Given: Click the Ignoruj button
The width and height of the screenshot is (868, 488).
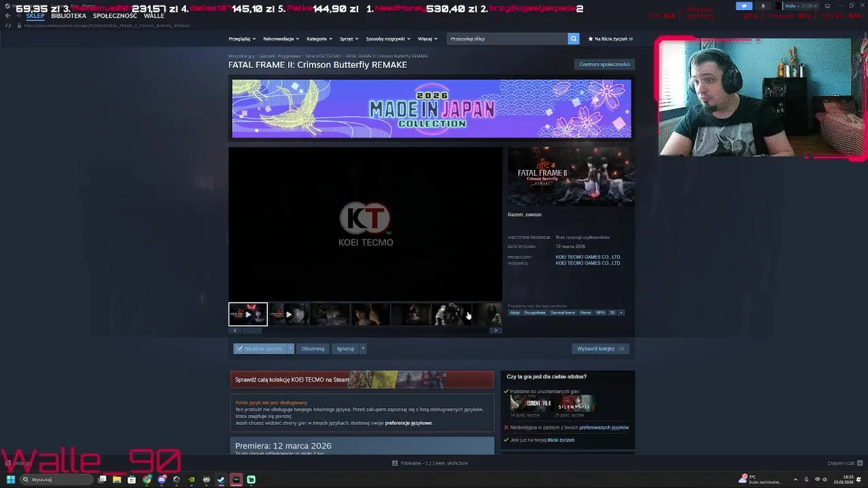Looking at the screenshot, I should pyautogui.click(x=345, y=348).
